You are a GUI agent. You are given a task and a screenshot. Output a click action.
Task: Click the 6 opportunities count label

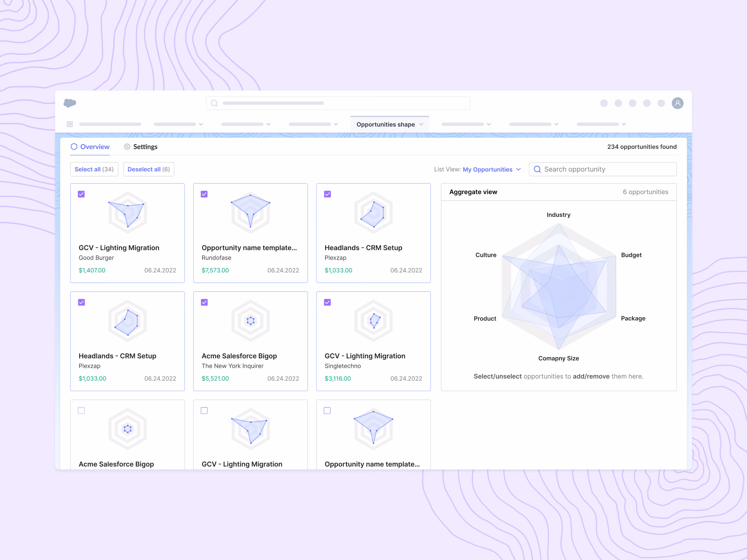[x=645, y=192]
